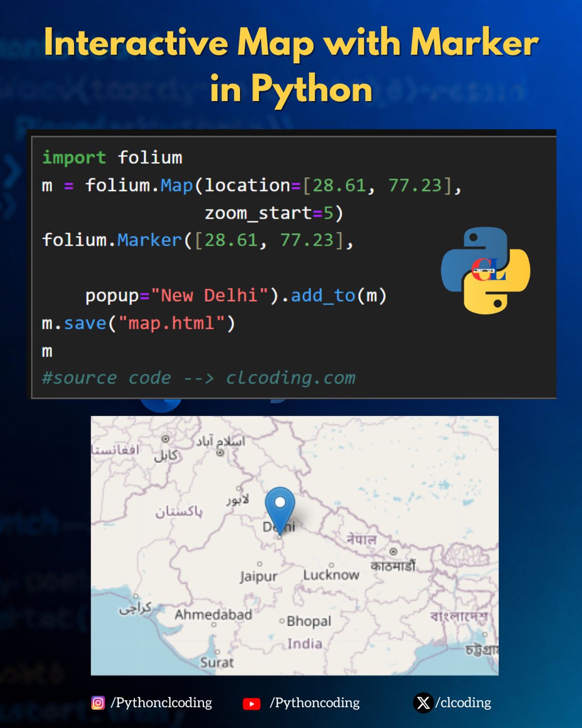Expand the Lucknow map label
Image resolution: width=582 pixels, height=728 pixels.
click(x=332, y=574)
